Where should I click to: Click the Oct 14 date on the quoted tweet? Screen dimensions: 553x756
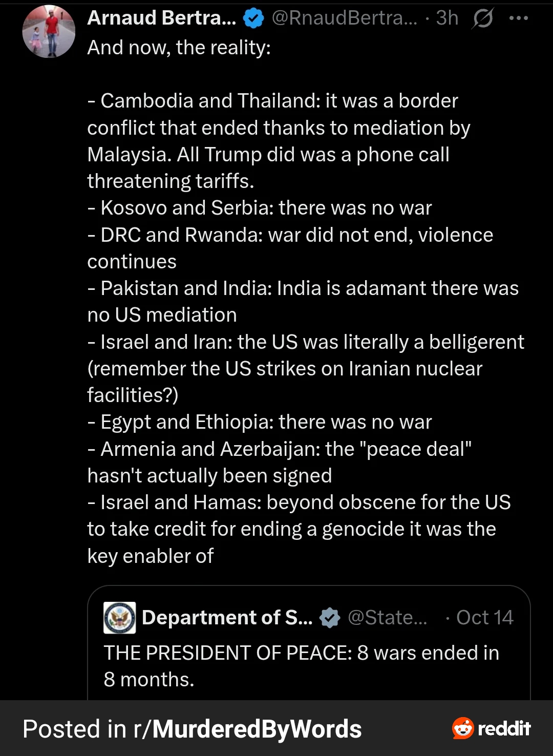click(484, 618)
